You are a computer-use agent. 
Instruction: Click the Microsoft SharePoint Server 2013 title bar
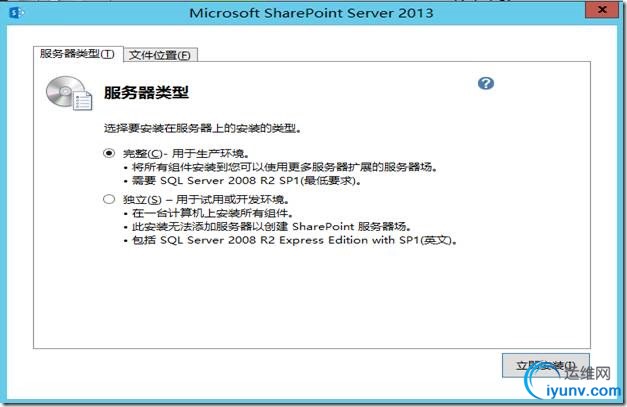(311, 13)
